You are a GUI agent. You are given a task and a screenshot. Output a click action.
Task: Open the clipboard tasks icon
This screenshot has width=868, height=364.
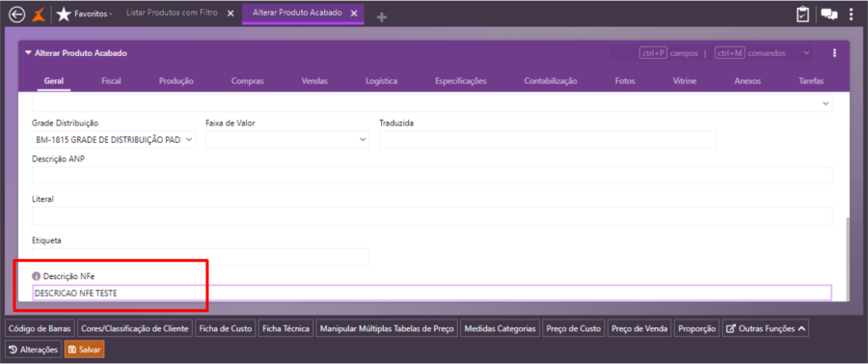tap(802, 14)
